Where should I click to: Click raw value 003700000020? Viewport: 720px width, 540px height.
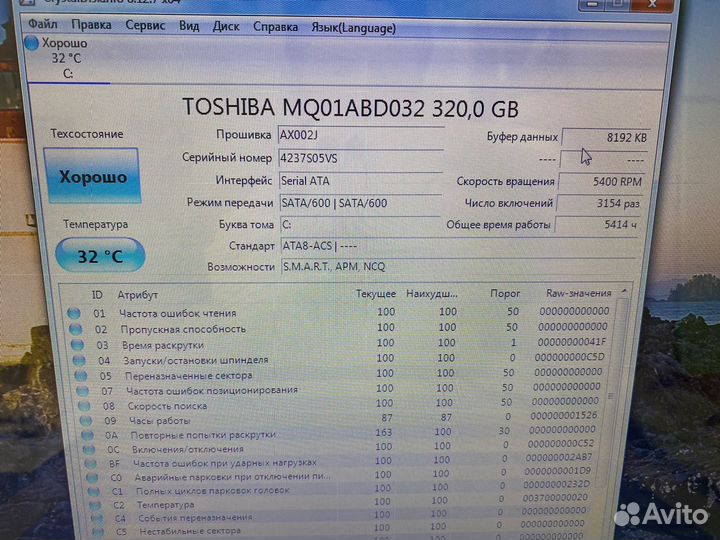click(x=555, y=497)
